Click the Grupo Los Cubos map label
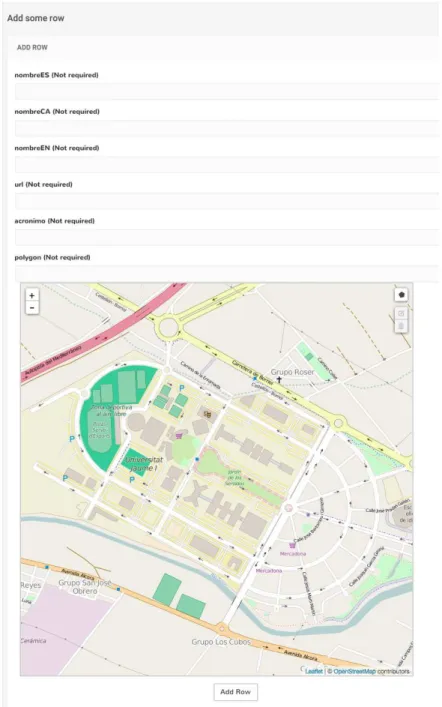 point(221,642)
